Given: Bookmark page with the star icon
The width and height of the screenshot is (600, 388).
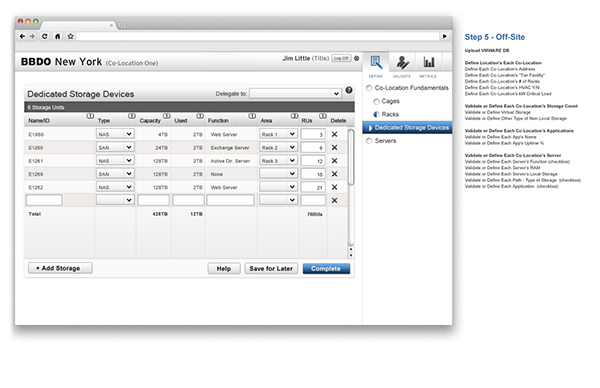Looking at the screenshot, I should [70, 36].
